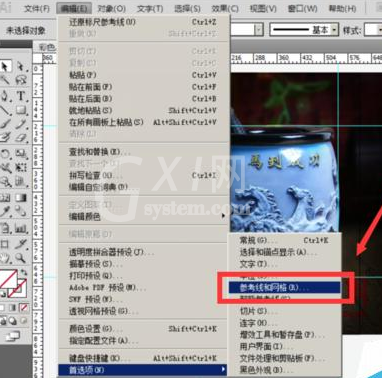Select the Eraser tool
Viewport: 382px width, 378px height.
pyautogui.click(x=21, y=137)
